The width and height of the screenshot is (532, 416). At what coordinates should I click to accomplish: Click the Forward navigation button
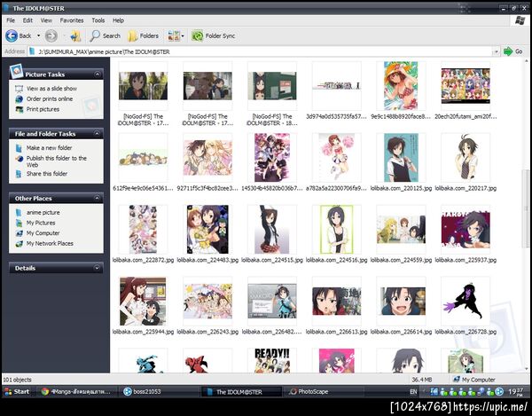51,35
